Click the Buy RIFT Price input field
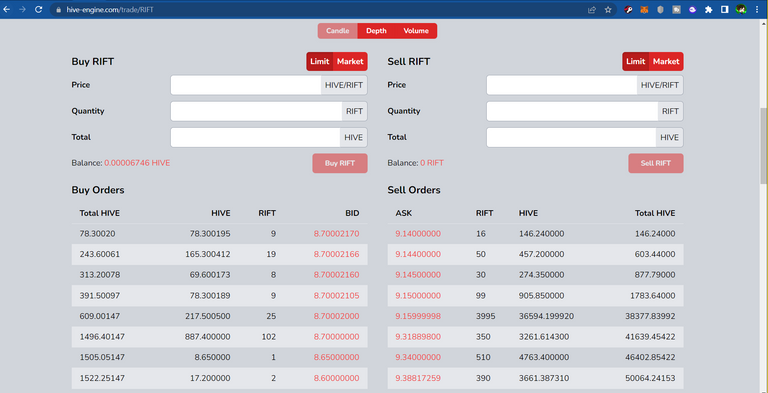768x393 pixels. tap(246, 85)
